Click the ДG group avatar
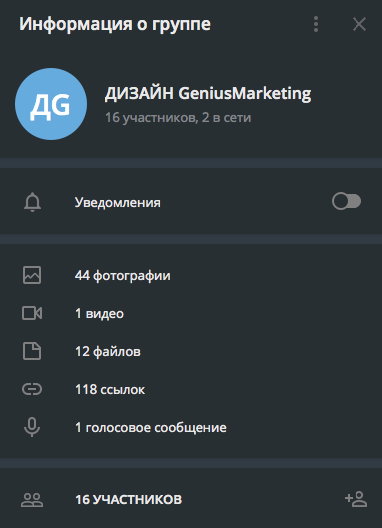Viewport: 382px width, 528px height. [x=51, y=104]
